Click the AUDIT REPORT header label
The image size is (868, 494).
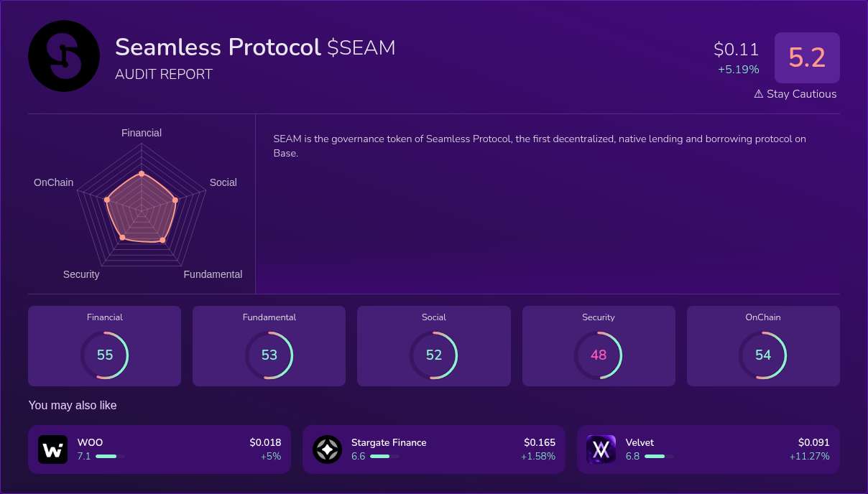coord(164,74)
